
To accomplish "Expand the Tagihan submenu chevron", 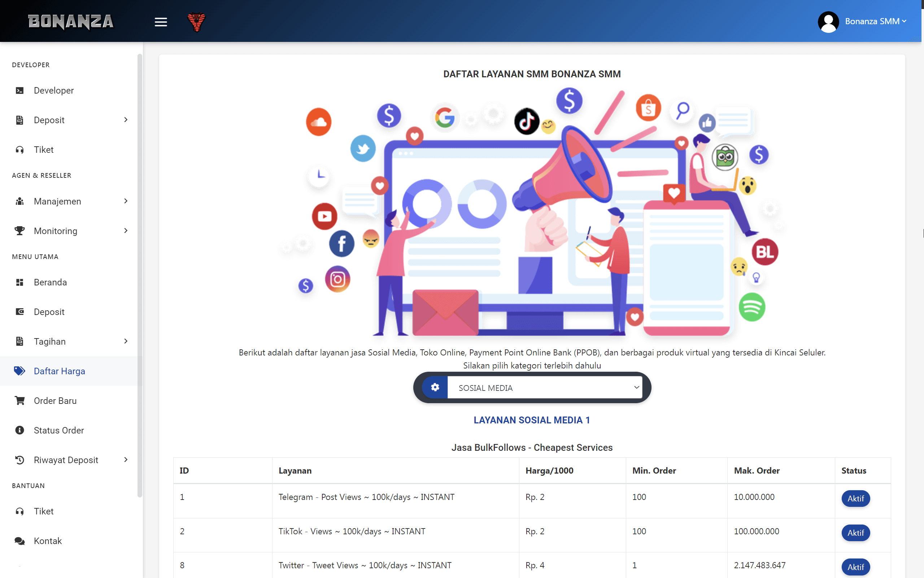I will [x=126, y=341].
